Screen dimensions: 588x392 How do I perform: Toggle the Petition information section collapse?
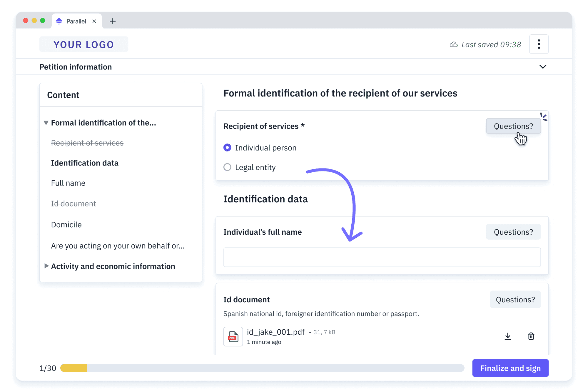click(x=544, y=66)
